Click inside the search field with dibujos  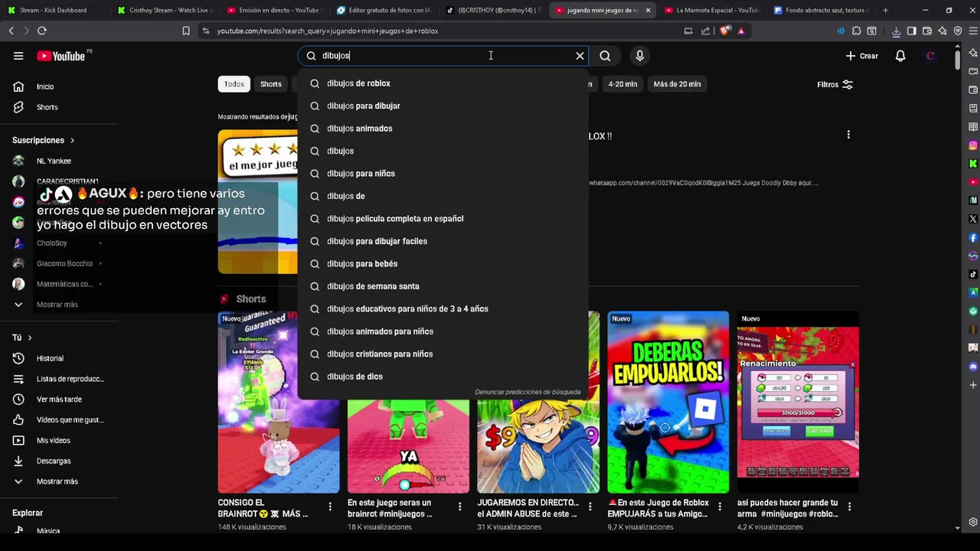click(x=444, y=56)
